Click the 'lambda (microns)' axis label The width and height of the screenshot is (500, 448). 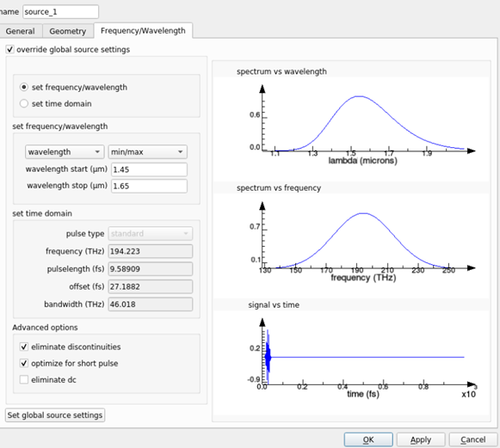pos(363,161)
